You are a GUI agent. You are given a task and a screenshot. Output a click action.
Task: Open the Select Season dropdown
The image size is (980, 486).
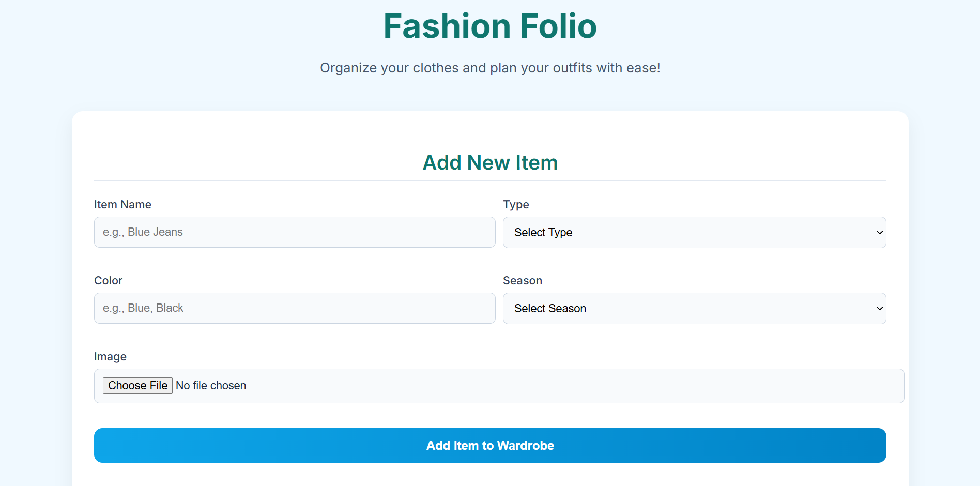pos(694,308)
